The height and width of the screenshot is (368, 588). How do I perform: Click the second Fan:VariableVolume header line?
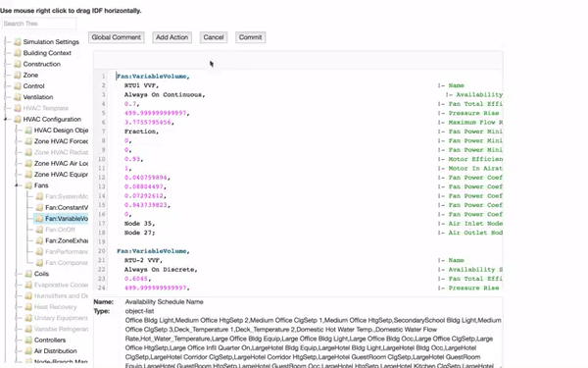[x=154, y=251]
